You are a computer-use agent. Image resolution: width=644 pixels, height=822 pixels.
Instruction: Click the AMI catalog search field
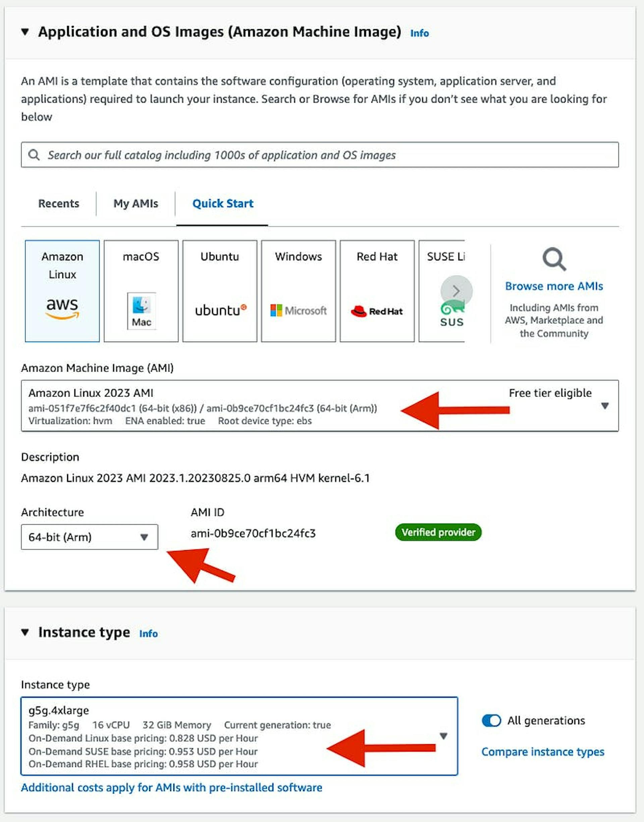(320, 155)
